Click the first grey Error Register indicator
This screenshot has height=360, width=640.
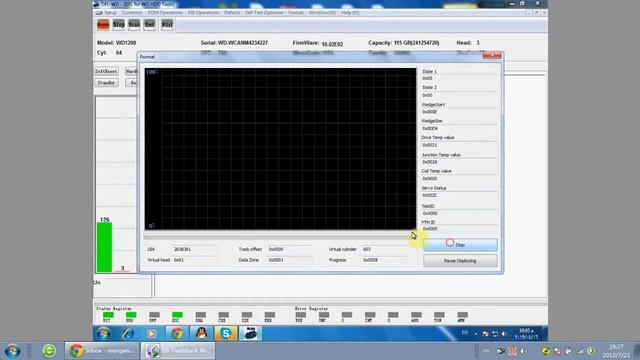click(x=300, y=315)
